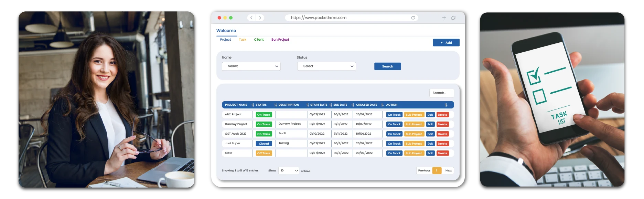Delete the ABC Project row

(x=442, y=115)
